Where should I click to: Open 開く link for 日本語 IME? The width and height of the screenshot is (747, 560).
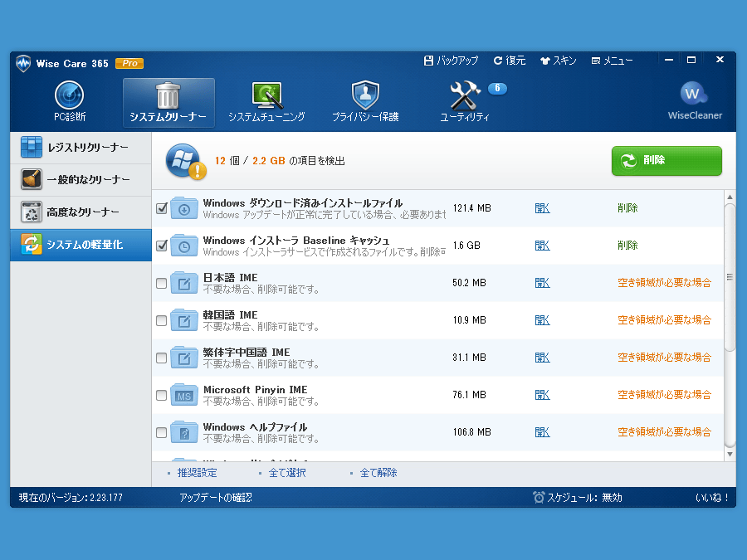click(542, 283)
